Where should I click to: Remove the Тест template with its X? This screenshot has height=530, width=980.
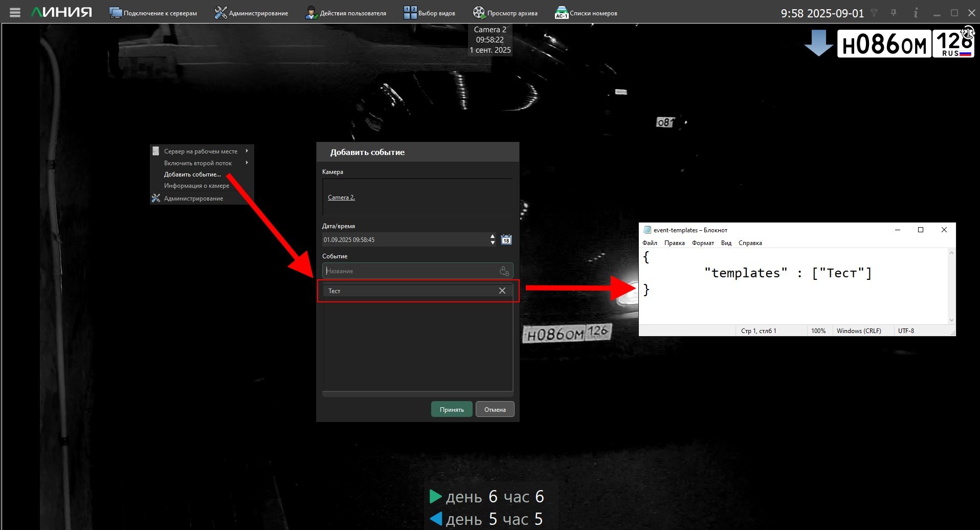point(502,291)
